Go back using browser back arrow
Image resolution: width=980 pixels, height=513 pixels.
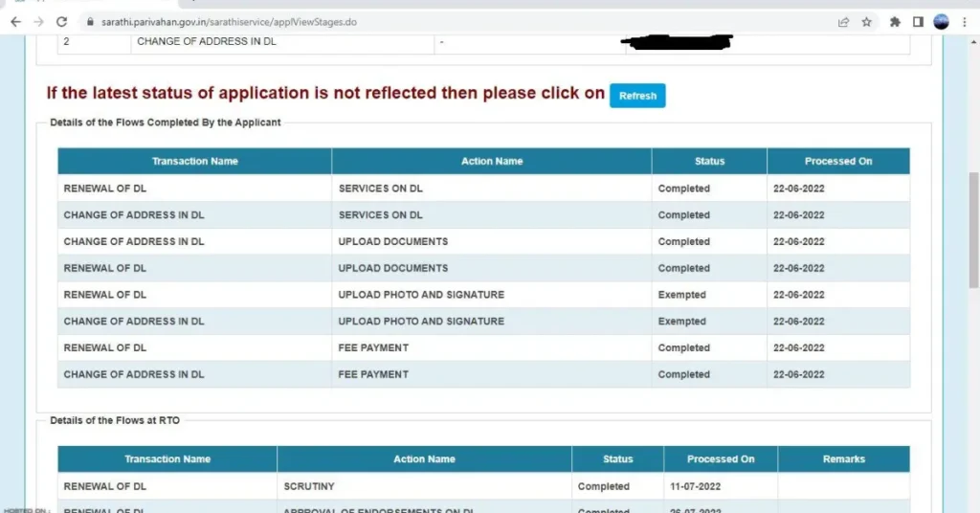coord(15,22)
